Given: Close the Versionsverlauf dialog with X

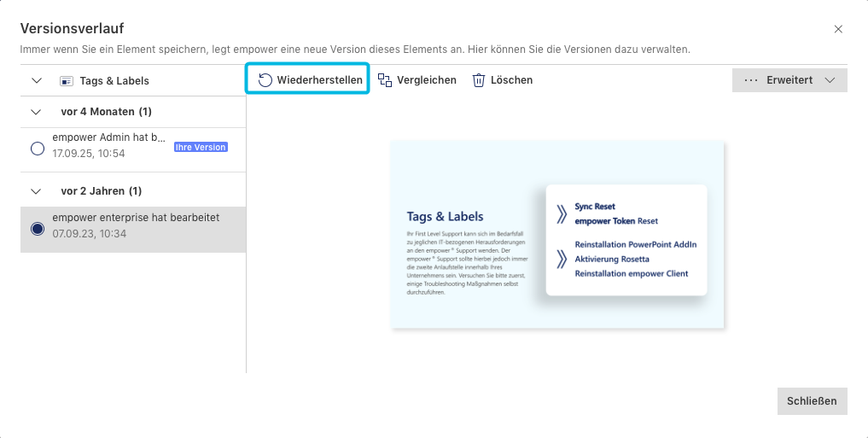Looking at the screenshot, I should (x=838, y=29).
